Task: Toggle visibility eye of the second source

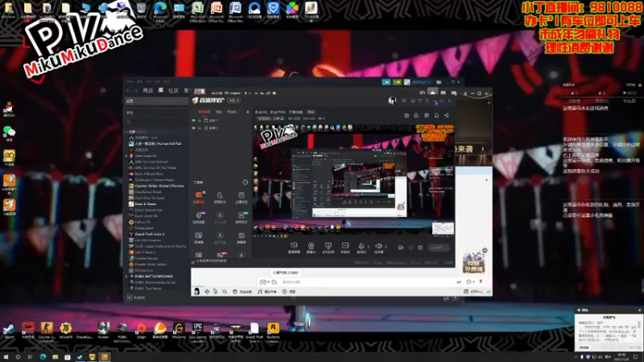Action: click(193, 128)
